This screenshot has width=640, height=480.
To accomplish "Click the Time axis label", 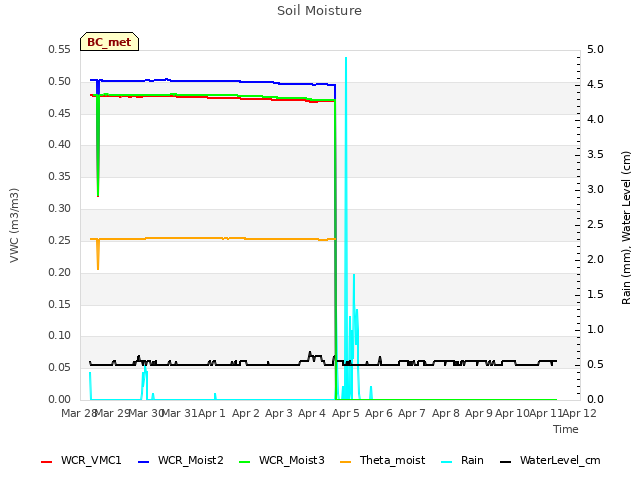I will coord(566,429).
